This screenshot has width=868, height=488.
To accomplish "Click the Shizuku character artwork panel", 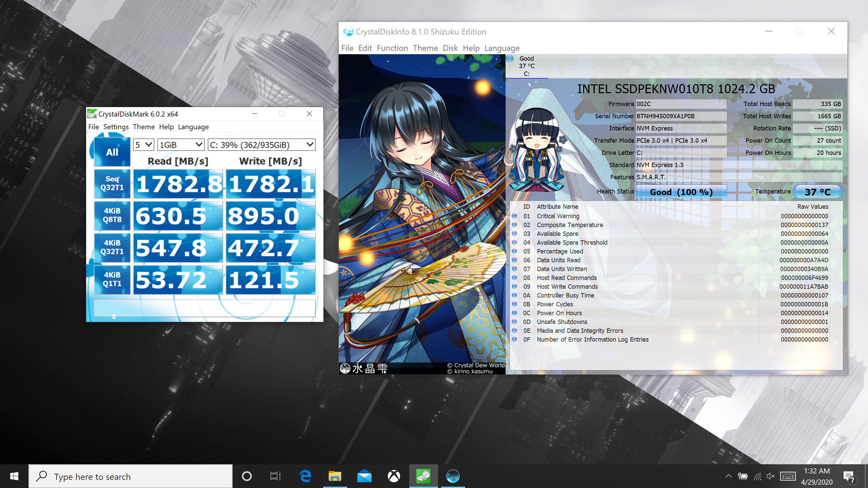I will tap(422, 214).
